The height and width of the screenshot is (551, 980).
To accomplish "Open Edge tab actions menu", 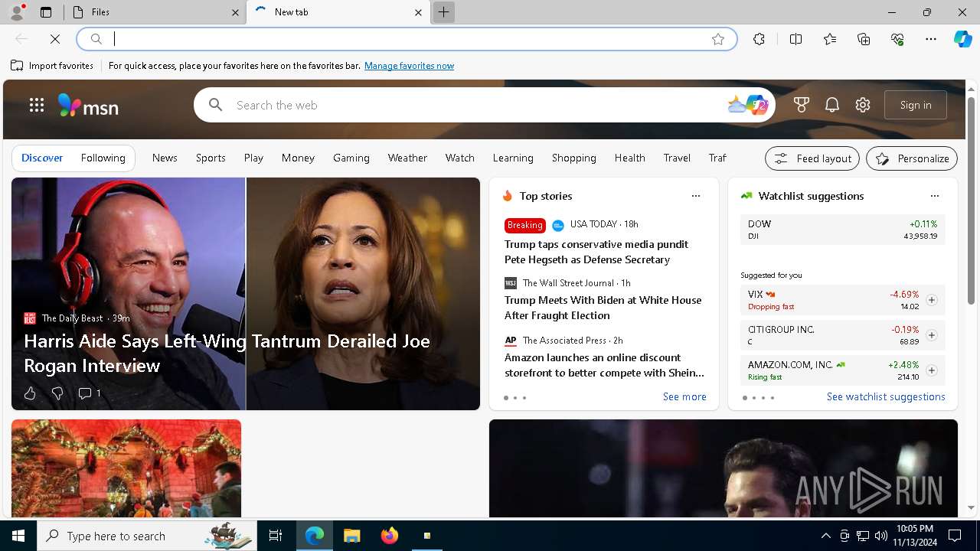I will pos(46,12).
